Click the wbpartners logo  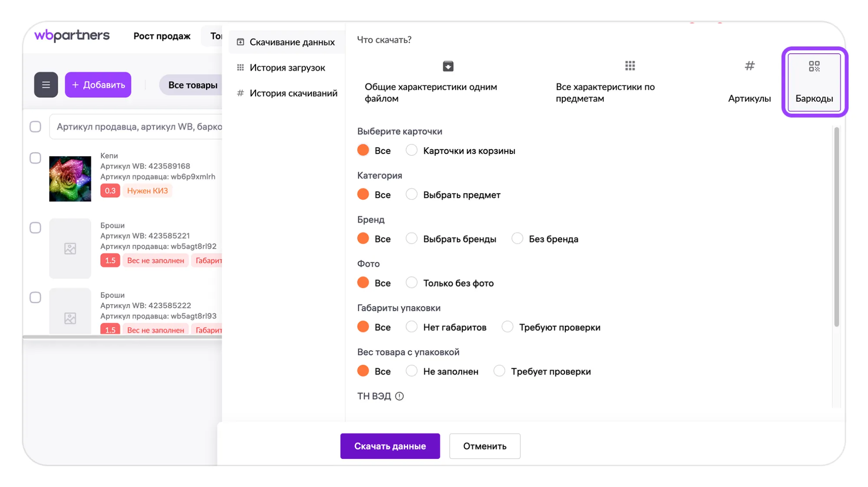(x=72, y=36)
